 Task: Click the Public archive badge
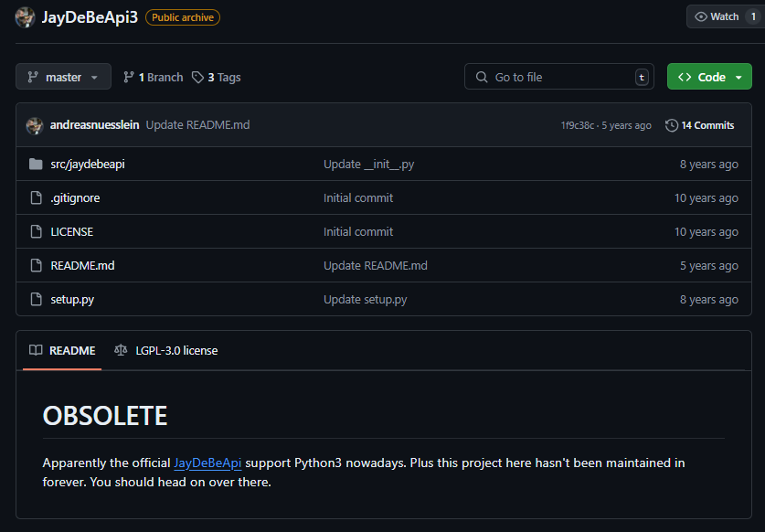point(182,16)
